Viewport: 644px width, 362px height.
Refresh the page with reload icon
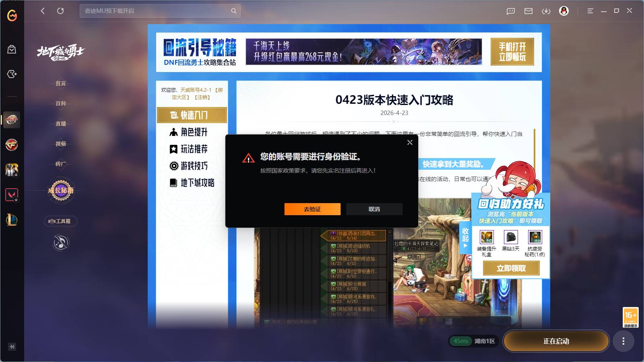(x=60, y=11)
